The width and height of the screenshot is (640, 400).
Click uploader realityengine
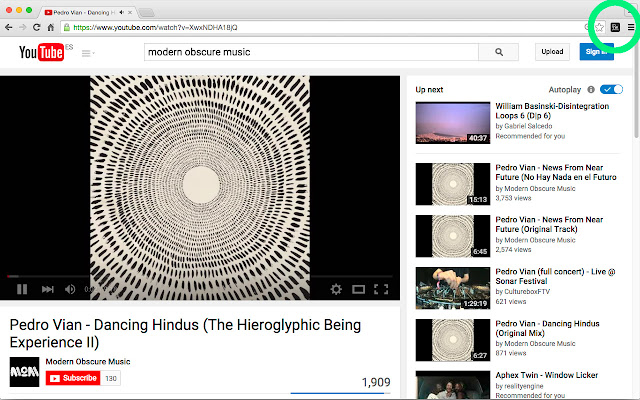pyautogui.click(x=524, y=386)
